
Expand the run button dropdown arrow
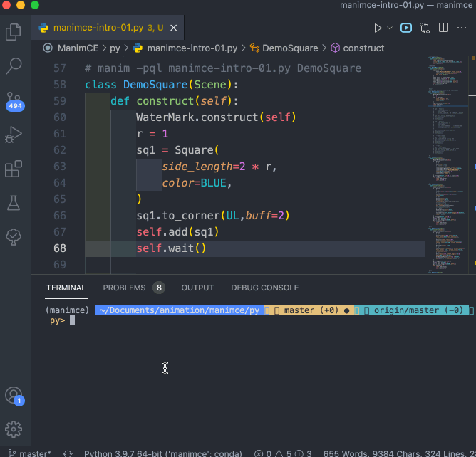pos(390,28)
